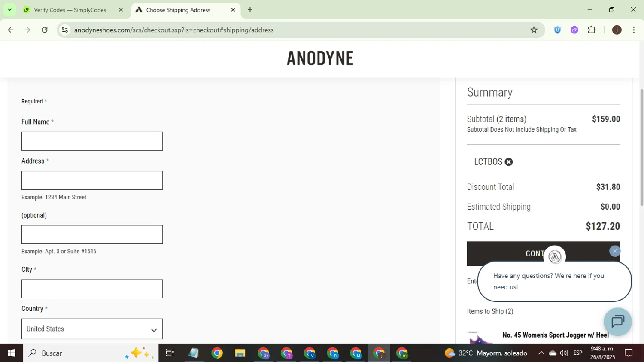Switch the ESP input language

578,353
